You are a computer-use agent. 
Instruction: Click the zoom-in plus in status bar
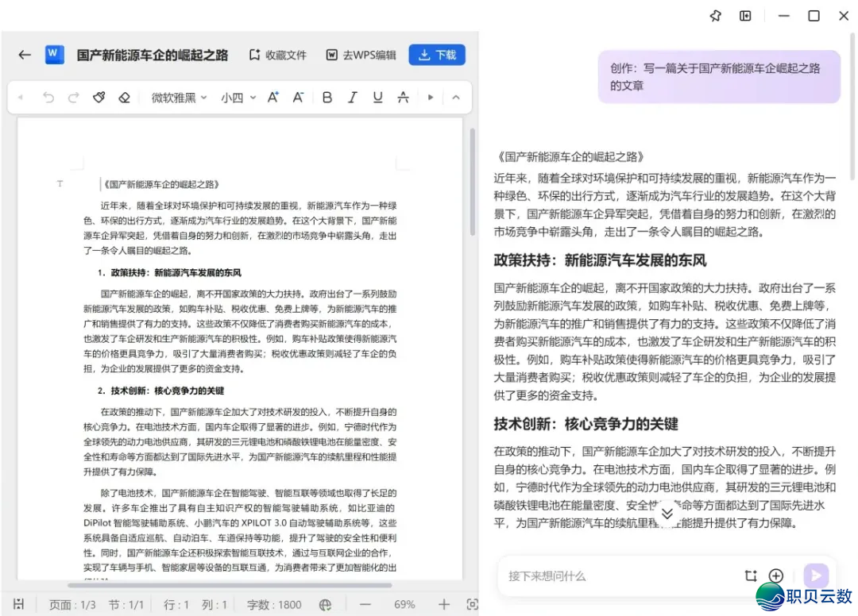(444, 605)
